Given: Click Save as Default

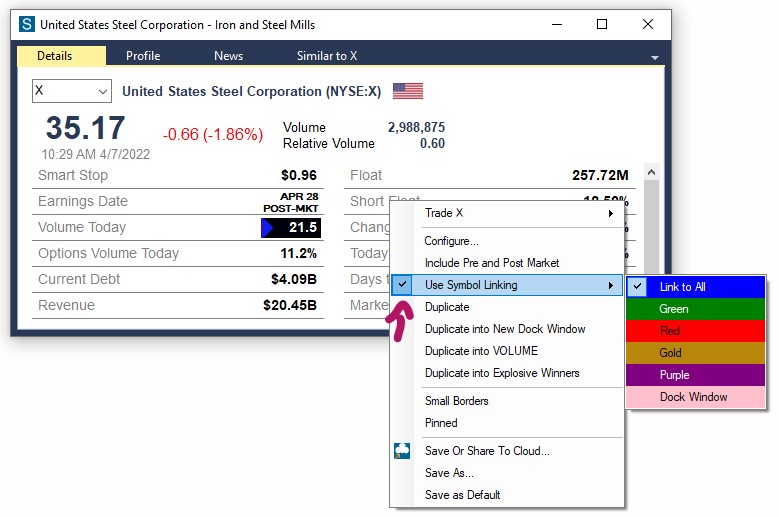Looking at the screenshot, I should click(462, 495).
